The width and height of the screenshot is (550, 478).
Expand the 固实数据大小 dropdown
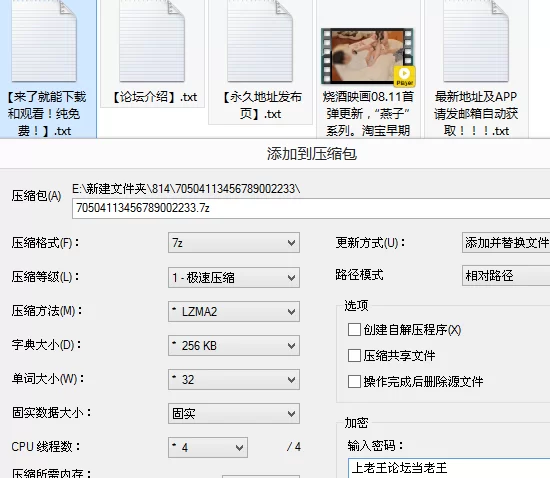234,413
